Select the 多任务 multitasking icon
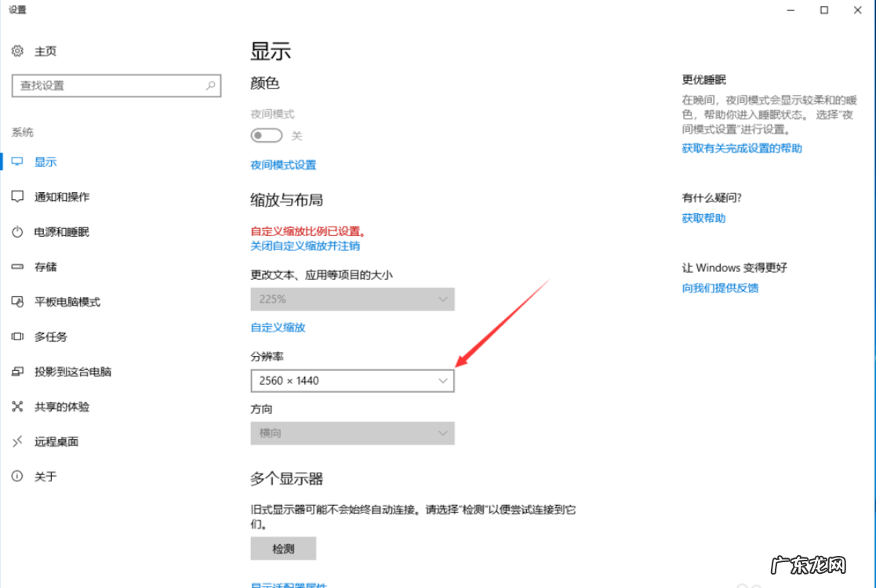The image size is (876, 588). pyautogui.click(x=17, y=336)
